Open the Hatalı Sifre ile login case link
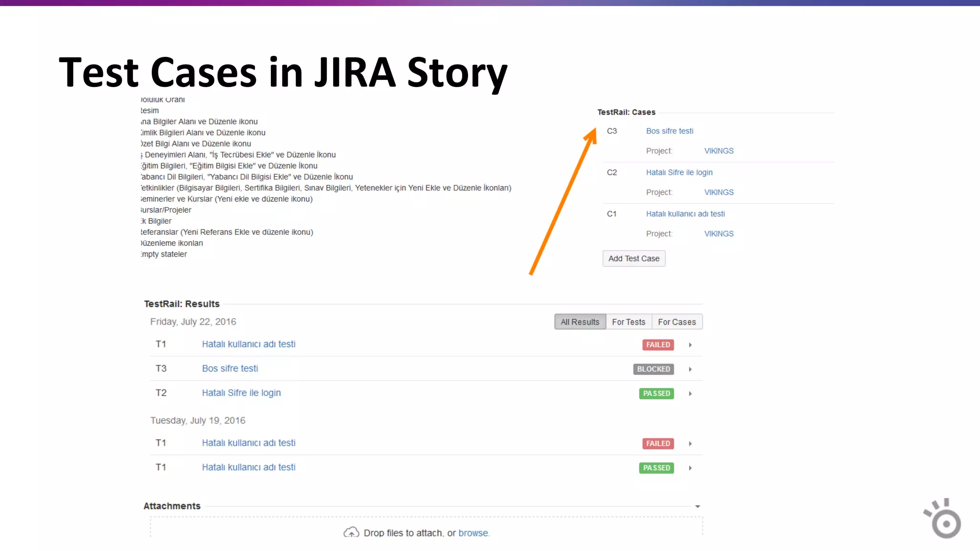Screen dimensions: 980x551 coord(679,172)
